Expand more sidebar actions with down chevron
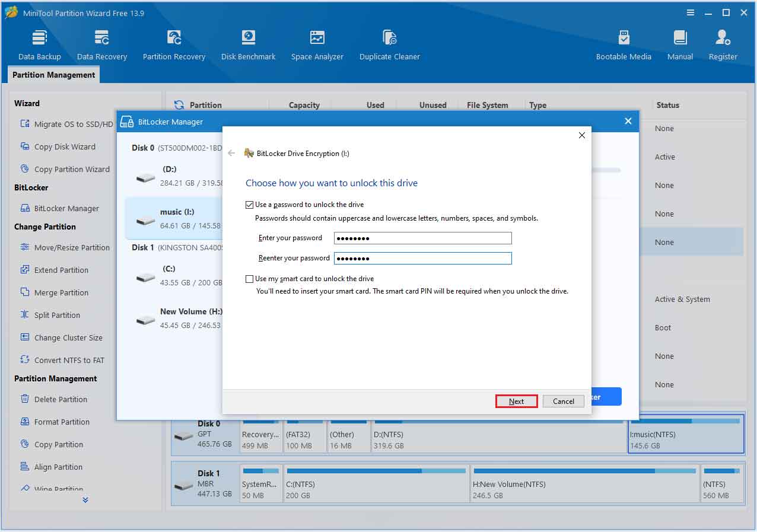 85,500
